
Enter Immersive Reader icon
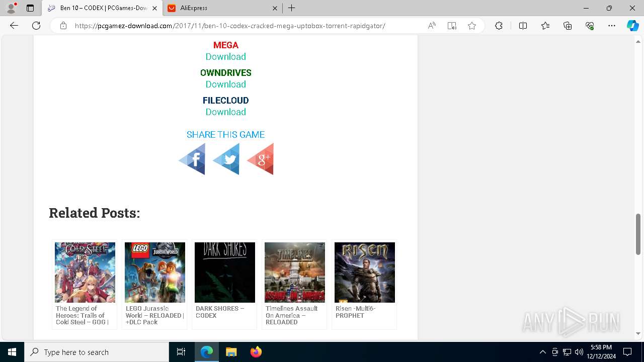coord(452,26)
